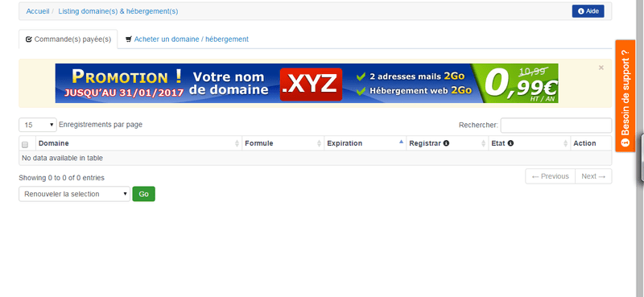The image size is (644, 297).
Task: Click the Expiration ascending sort arrow
Action: point(401,142)
